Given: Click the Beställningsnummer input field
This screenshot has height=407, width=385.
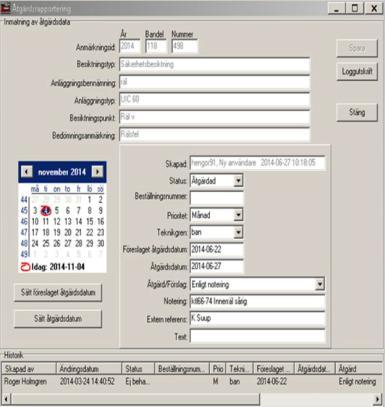Looking at the screenshot, I should [x=217, y=198].
